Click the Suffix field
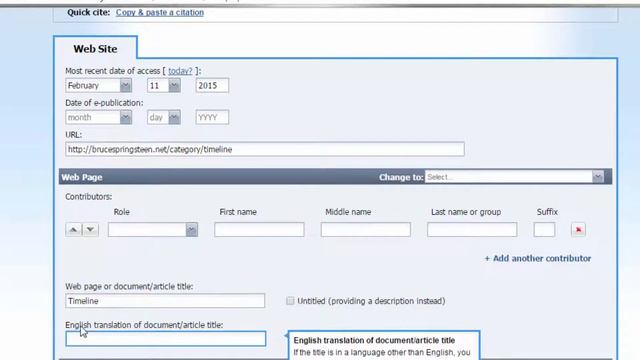The image size is (640, 360). tap(544, 230)
